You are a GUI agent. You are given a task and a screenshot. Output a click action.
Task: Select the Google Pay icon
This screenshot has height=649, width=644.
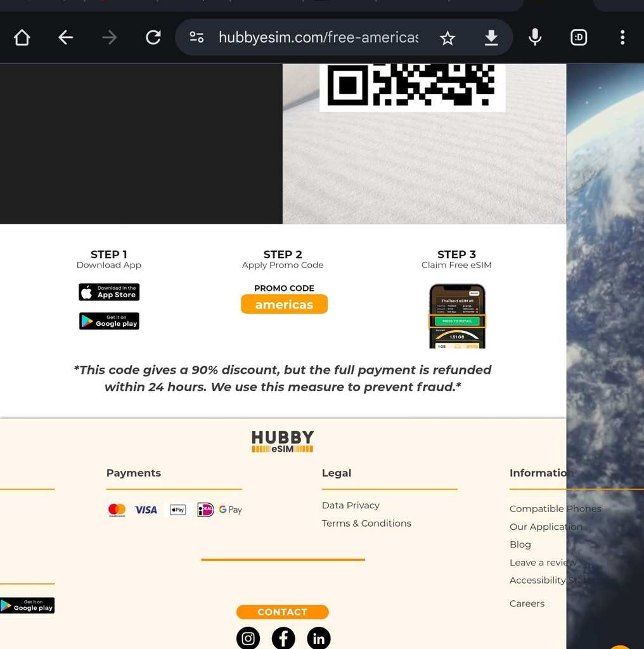[x=231, y=510]
